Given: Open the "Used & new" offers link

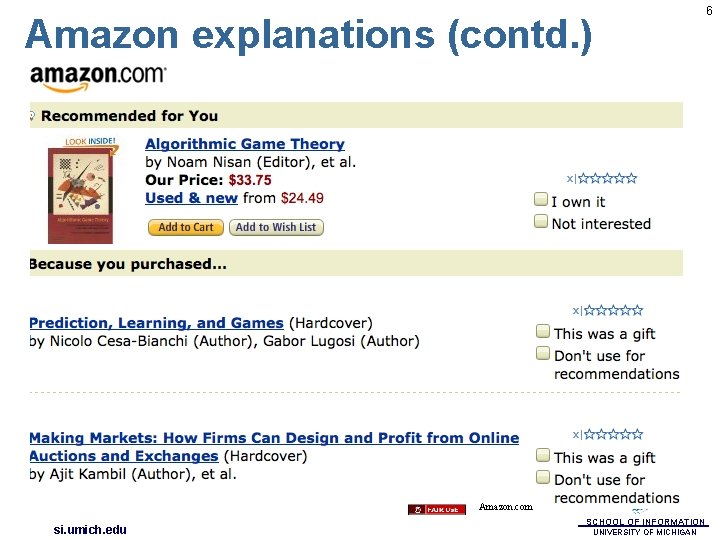Looking at the screenshot, I should pyautogui.click(x=191, y=198).
